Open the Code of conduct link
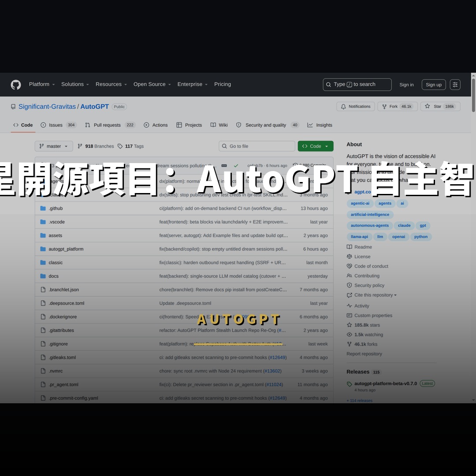 point(368,266)
